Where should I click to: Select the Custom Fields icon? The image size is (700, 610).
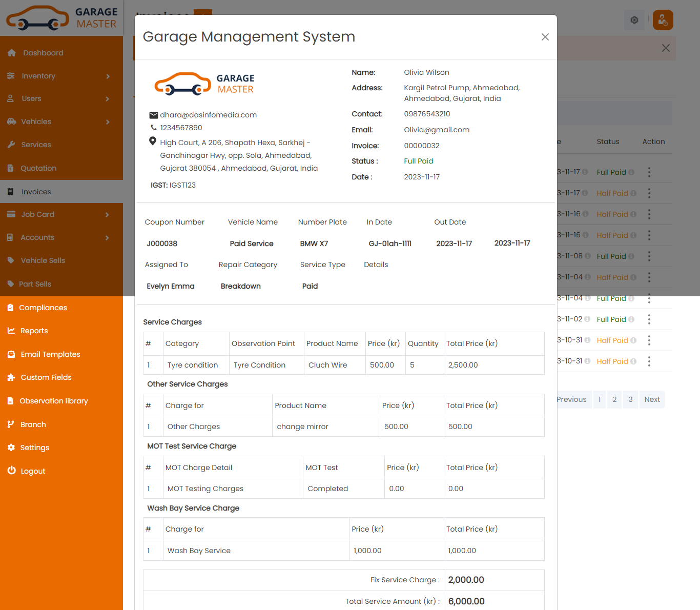[12, 377]
